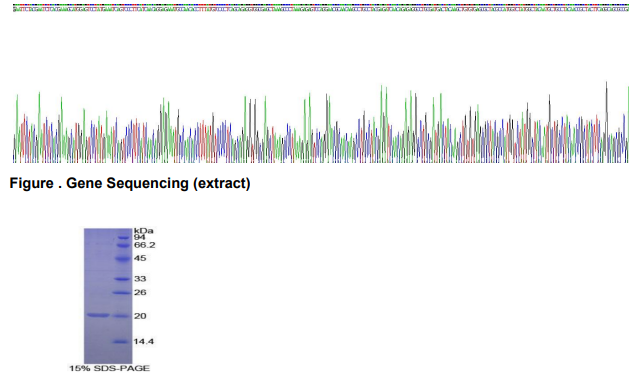638x385 pixels.
Task: Click the 33 marker label
Action: (140, 279)
